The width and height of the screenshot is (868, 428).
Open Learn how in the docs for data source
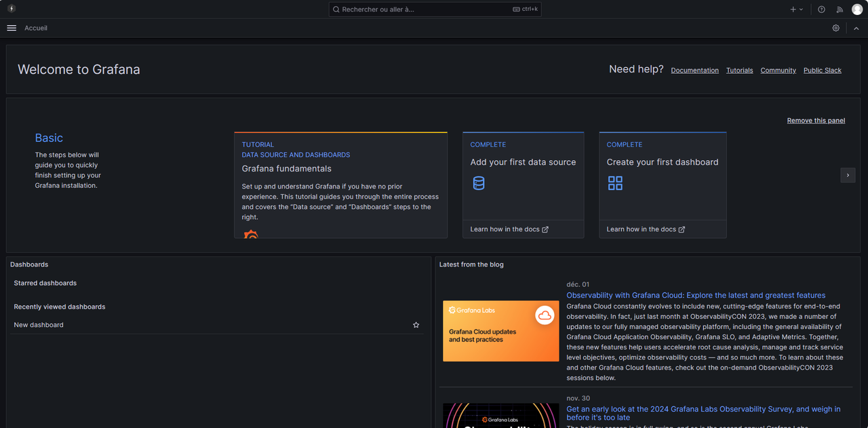point(509,229)
